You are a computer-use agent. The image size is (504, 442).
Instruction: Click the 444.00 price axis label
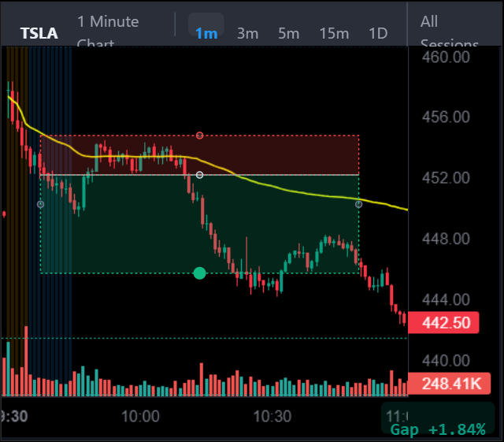click(446, 300)
